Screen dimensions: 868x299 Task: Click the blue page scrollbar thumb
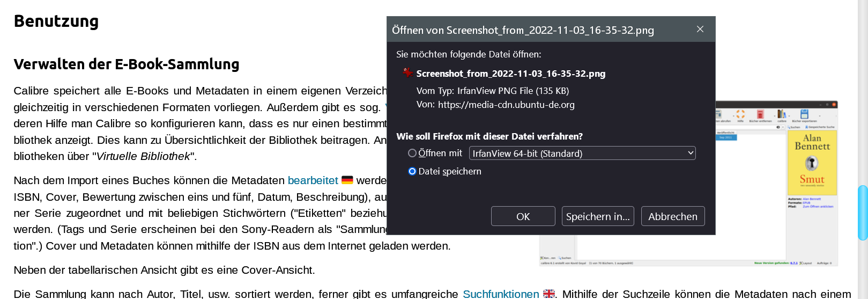[862, 213]
